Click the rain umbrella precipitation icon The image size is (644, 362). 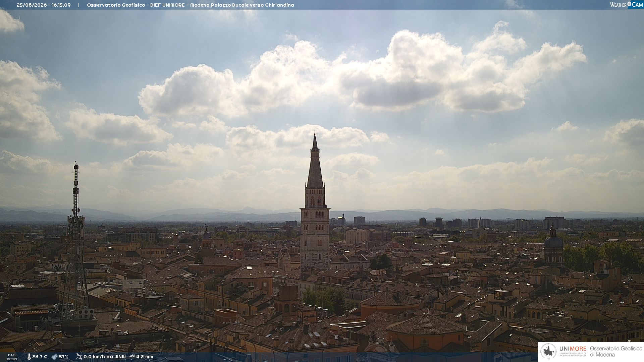pyautogui.click(x=132, y=357)
